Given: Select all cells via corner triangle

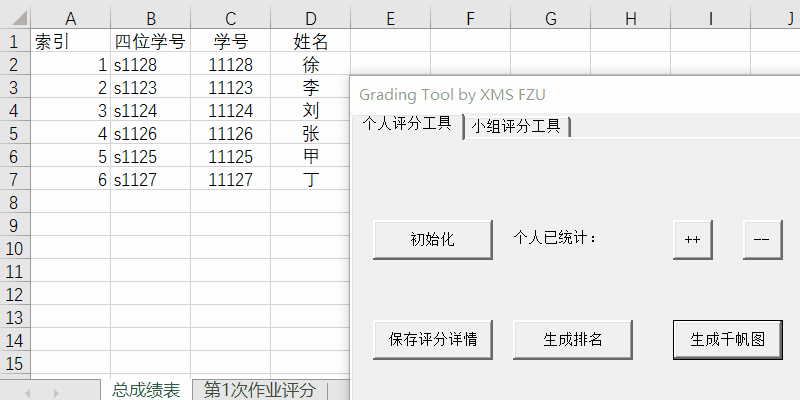Looking at the screenshot, I should coord(19,18).
